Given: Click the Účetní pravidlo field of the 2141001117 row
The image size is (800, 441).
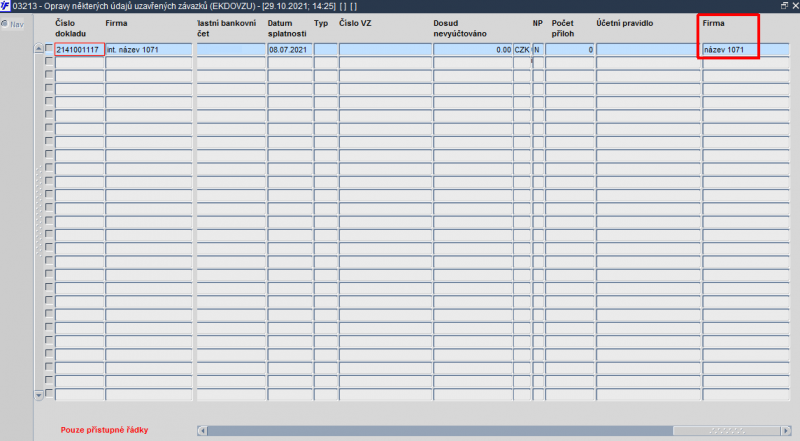Looking at the screenshot, I should click(648, 50).
